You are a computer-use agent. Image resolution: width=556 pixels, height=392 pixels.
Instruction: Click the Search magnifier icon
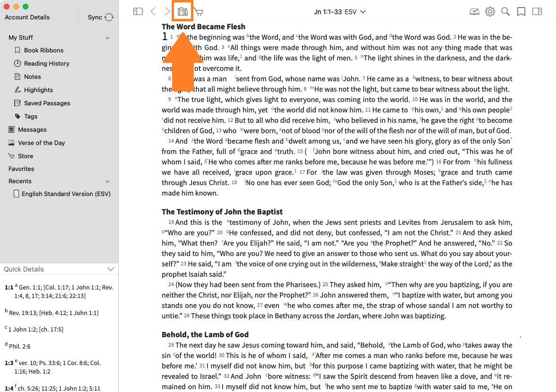point(505,12)
